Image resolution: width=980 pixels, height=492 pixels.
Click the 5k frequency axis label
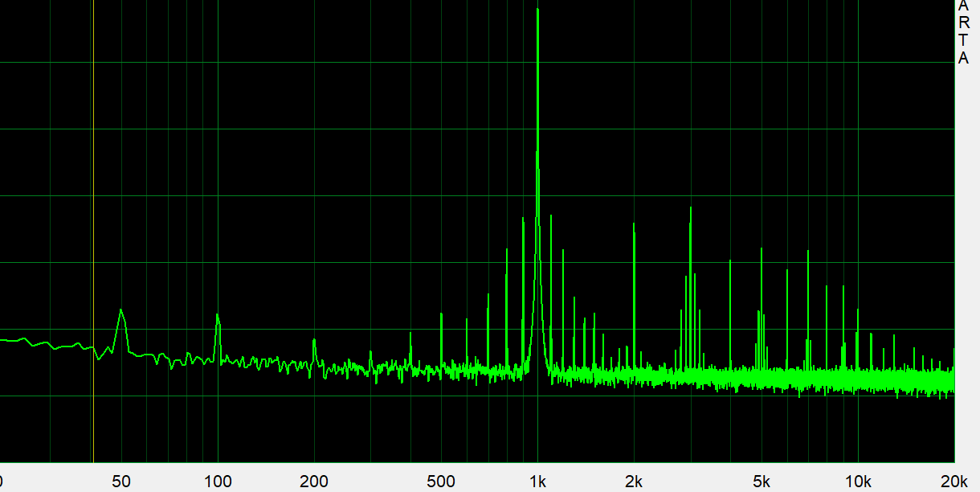point(762,482)
